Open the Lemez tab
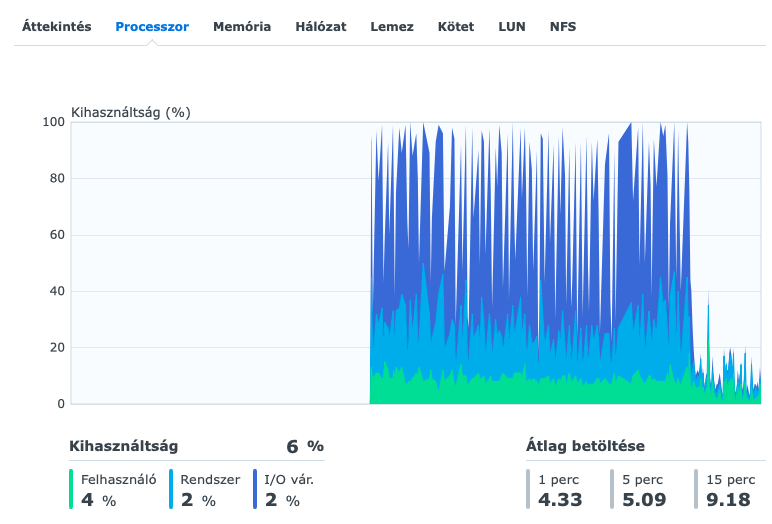The height and width of the screenshot is (524, 772). [x=392, y=27]
